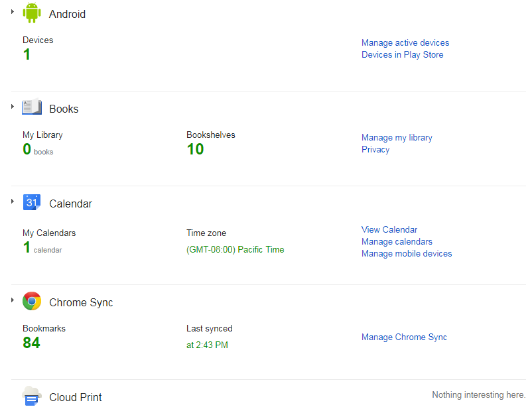Screen dimensions: 532x413
Task: Expand the Chrome Sync section arrow
Action: (x=13, y=300)
